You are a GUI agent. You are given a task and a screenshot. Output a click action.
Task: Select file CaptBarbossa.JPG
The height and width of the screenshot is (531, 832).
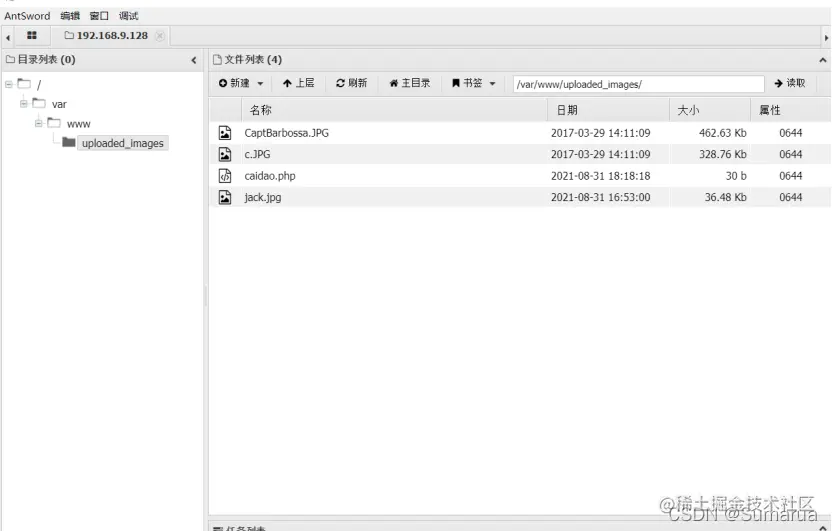click(x=287, y=133)
